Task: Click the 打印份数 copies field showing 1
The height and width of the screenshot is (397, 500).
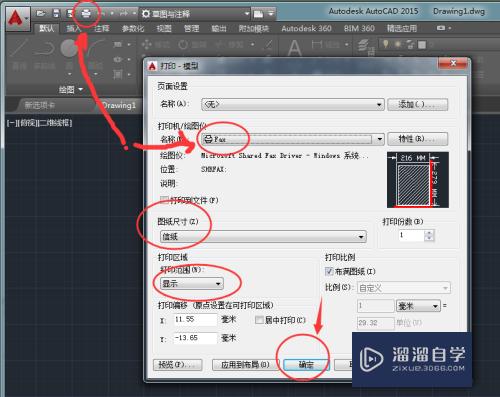Action: tap(412, 235)
